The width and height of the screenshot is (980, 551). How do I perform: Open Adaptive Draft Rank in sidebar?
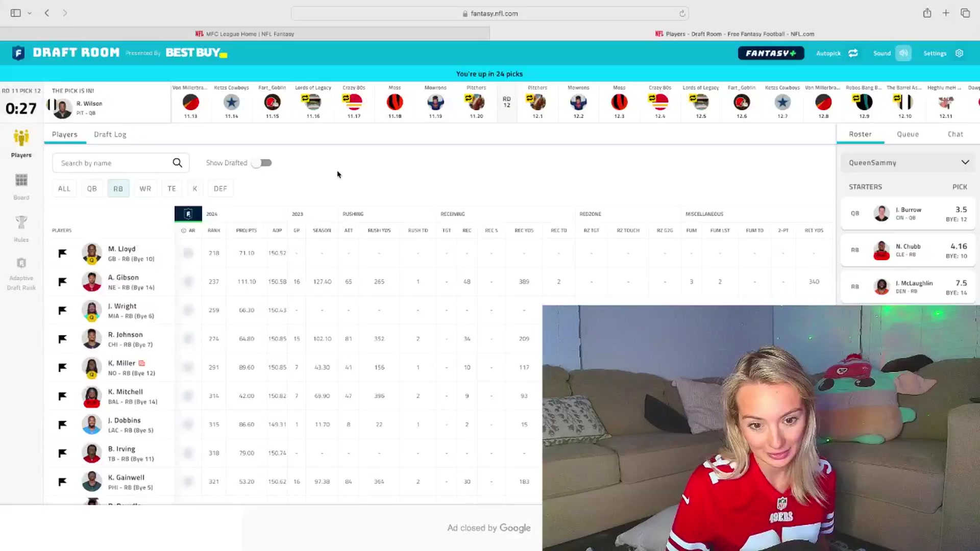pos(21,274)
